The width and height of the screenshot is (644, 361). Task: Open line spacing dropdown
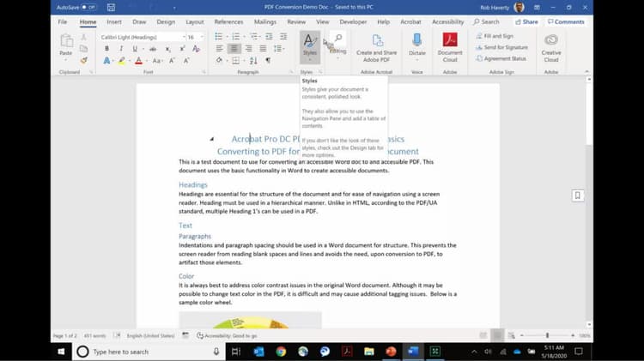284,49
